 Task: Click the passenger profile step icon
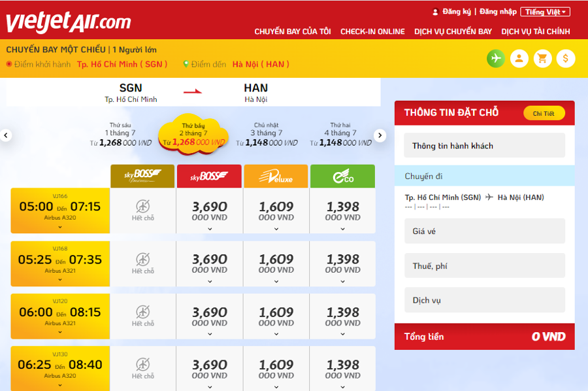point(519,58)
